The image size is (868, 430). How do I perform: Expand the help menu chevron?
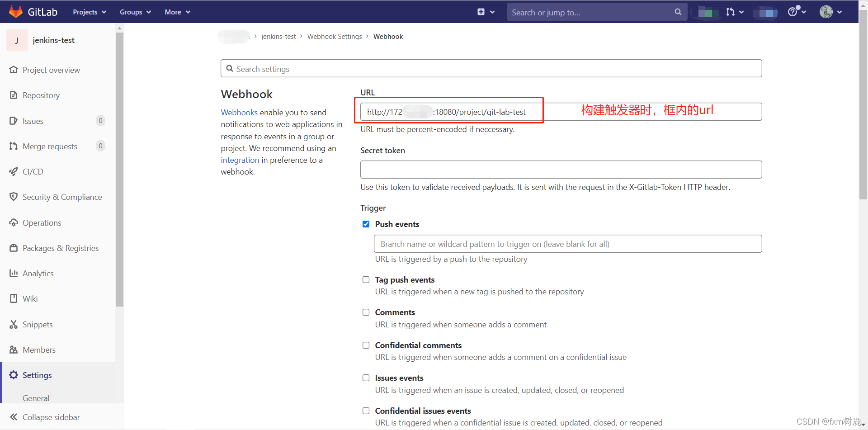pos(804,12)
